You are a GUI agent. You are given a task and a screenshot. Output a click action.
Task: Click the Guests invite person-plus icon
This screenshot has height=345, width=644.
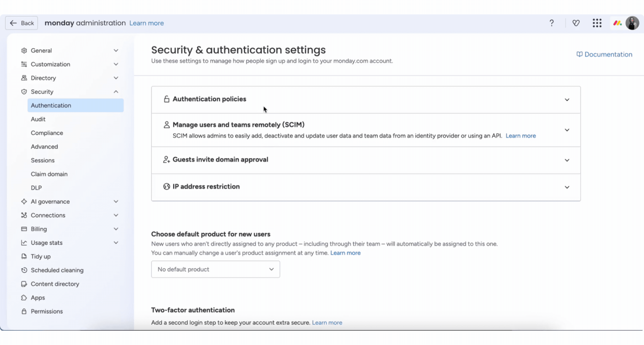tap(166, 160)
